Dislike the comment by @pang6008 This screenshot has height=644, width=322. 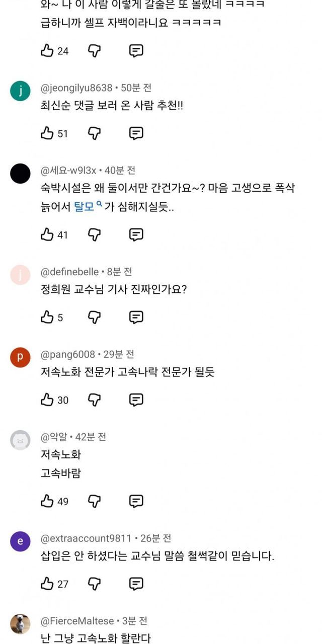click(x=95, y=400)
